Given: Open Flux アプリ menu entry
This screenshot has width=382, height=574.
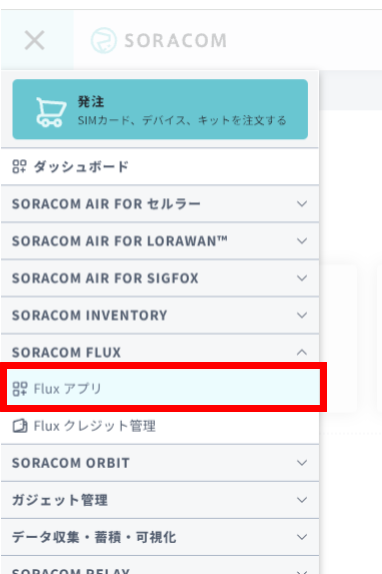Looking at the screenshot, I should click(x=163, y=387).
